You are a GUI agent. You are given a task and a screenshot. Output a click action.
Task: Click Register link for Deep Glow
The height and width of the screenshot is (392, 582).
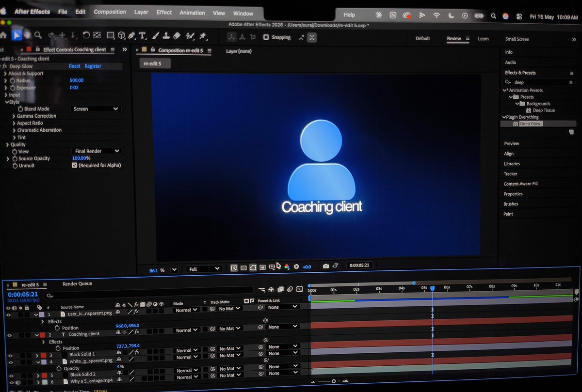coord(93,66)
